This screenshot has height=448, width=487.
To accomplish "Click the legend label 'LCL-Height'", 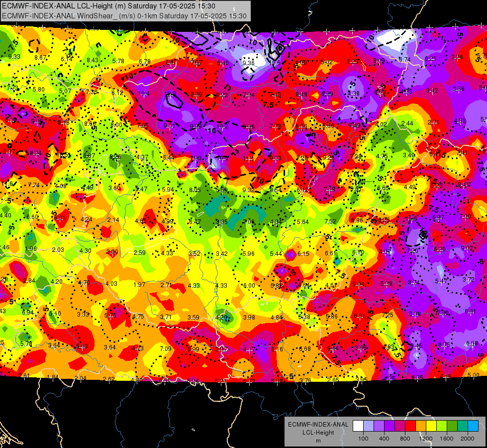I will click(318, 433).
